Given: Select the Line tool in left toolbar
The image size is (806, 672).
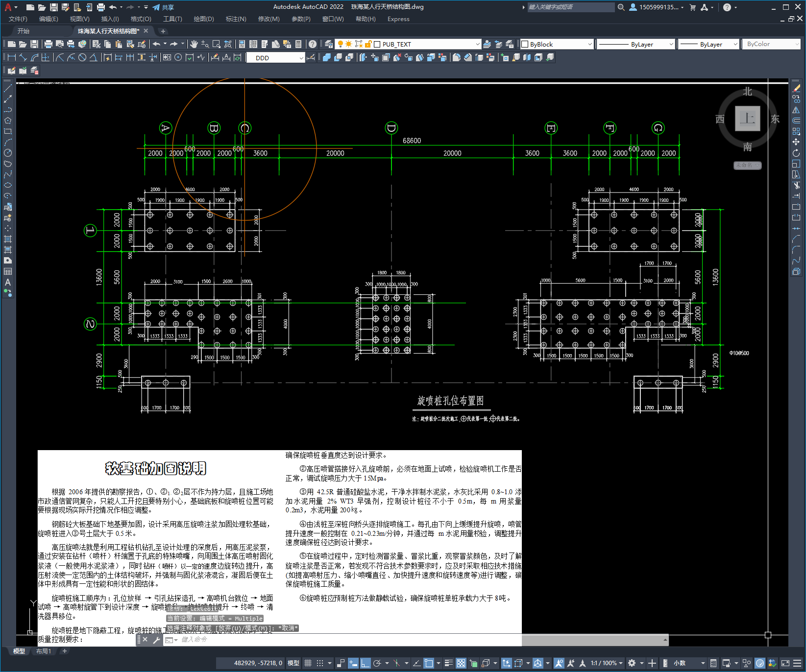Looking at the screenshot, I should point(8,88).
